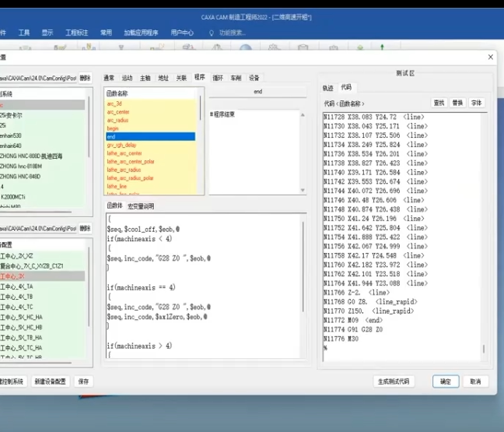Screen dimensions: 504x432
Task: Select the 工中心_4X_TB device configuration
Action: point(43,297)
